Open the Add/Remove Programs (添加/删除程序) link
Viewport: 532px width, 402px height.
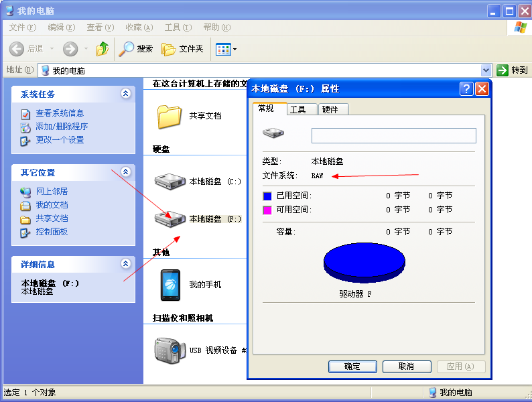point(62,127)
